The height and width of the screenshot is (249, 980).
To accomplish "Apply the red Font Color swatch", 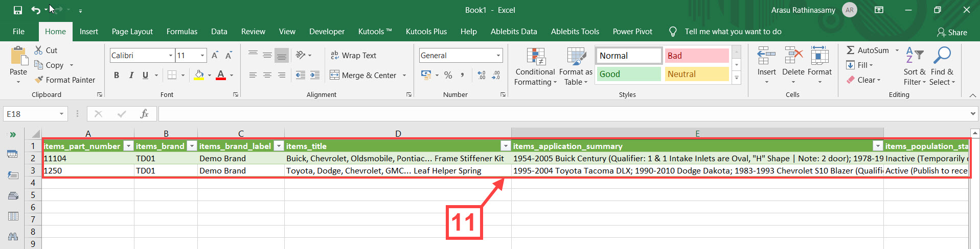I will [x=221, y=75].
